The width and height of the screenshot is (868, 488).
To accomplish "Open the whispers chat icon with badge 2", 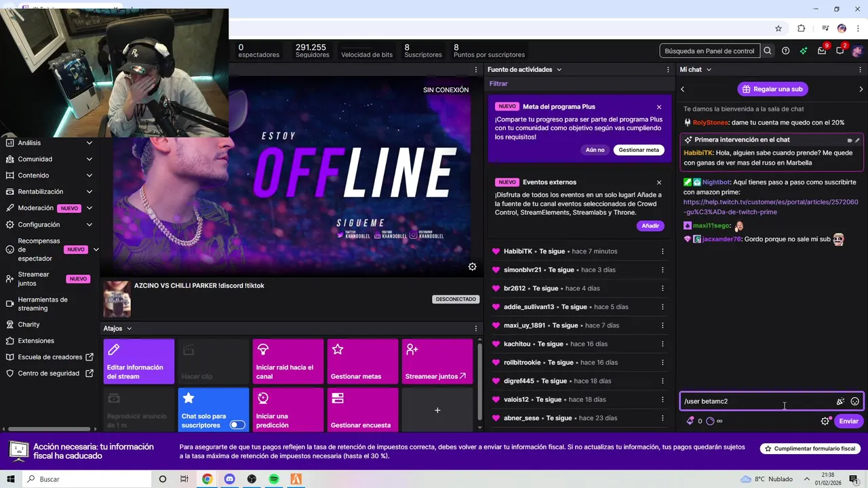I will tap(840, 51).
